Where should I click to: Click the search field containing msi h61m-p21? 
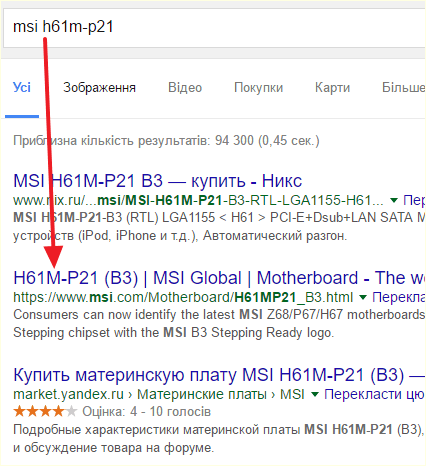(x=215, y=27)
